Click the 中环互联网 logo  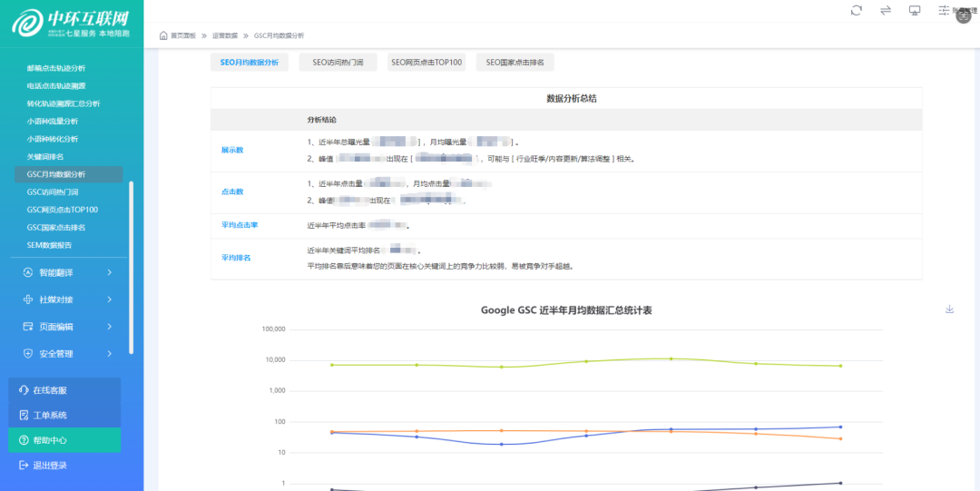pyautogui.click(x=71, y=22)
